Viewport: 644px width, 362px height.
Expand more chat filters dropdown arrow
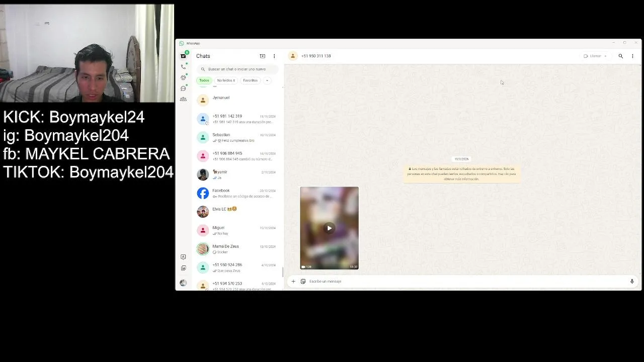267,80
